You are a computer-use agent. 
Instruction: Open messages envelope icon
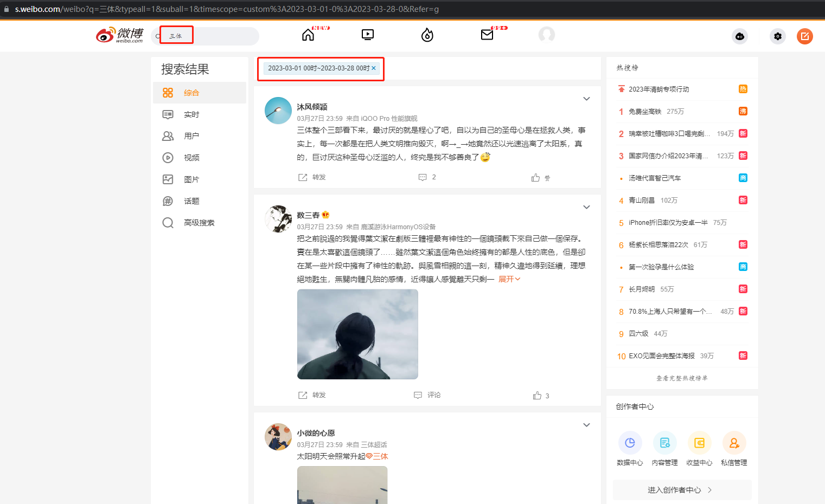pos(487,35)
